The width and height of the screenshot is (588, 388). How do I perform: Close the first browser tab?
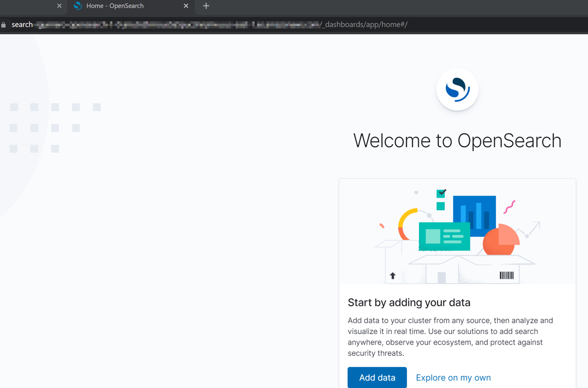click(59, 6)
